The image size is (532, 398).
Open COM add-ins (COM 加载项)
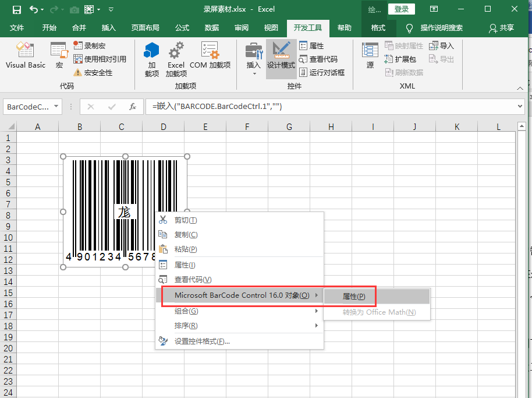pos(210,55)
